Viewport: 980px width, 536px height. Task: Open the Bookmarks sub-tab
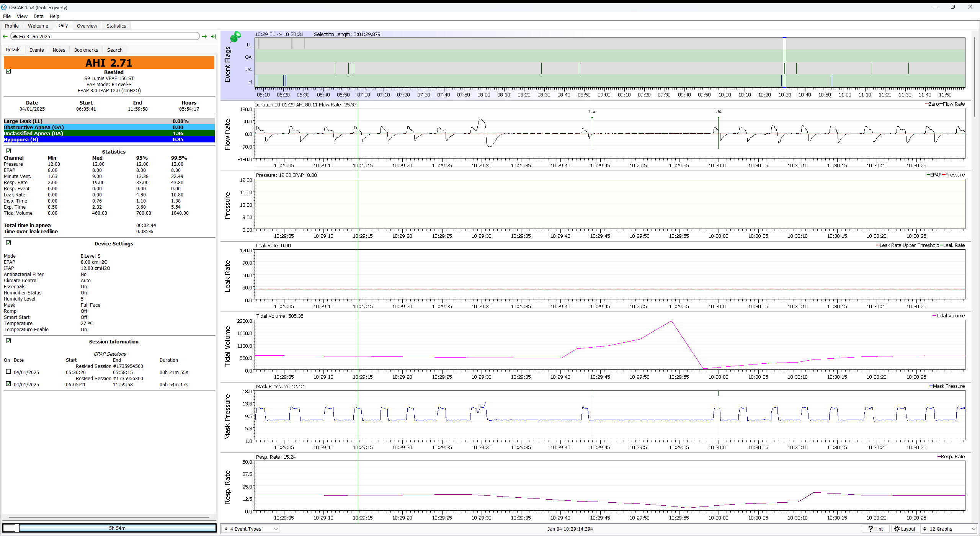click(x=86, y=50)
